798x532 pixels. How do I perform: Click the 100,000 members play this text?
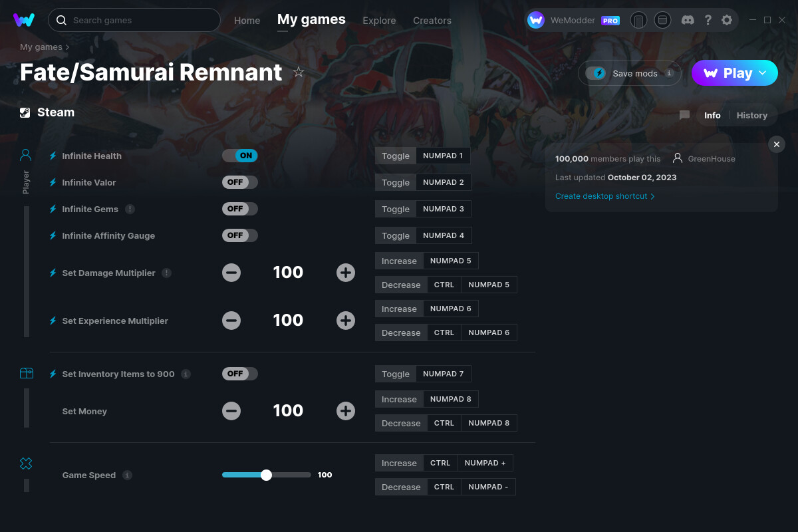tap(608, 159)
